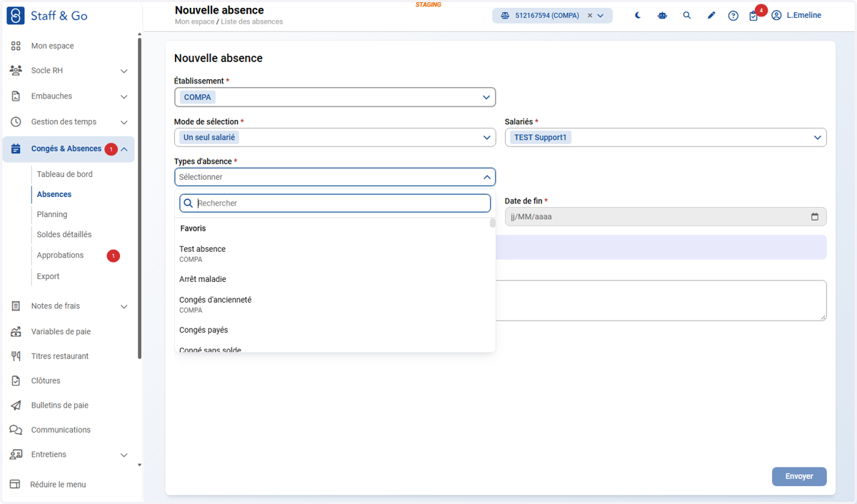Click the Entretiens sidebar icon
Viewport: 857px width, 504px height.
tap(16, 455)
